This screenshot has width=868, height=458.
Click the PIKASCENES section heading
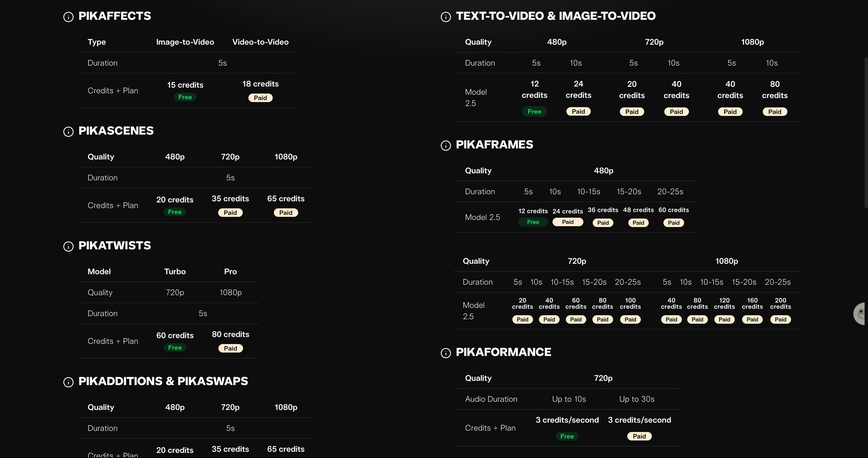(x=116, y=131)
